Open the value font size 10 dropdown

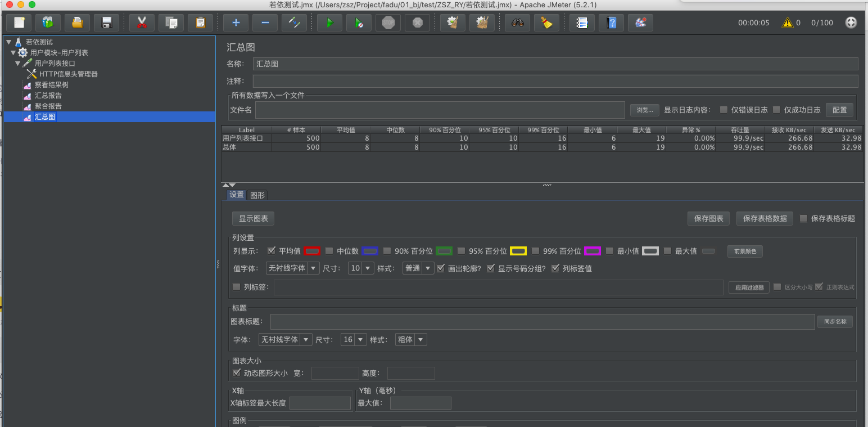(x=361, y=268)
